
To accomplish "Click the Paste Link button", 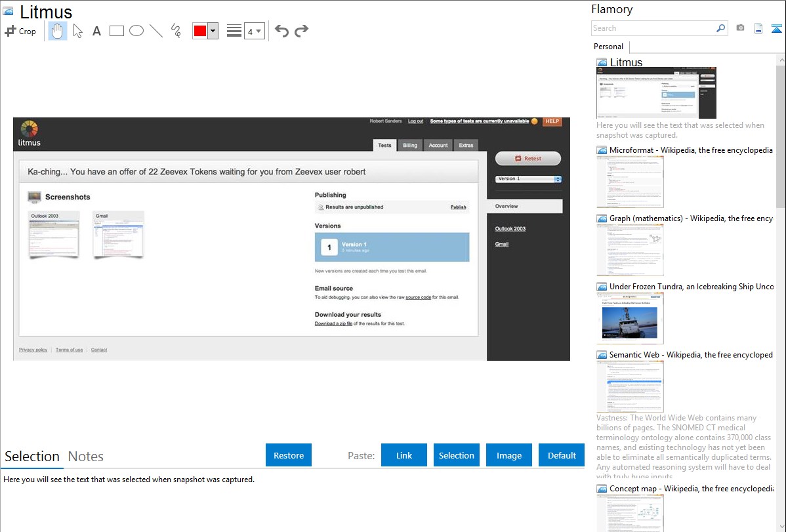I will (x=404, y=455).
